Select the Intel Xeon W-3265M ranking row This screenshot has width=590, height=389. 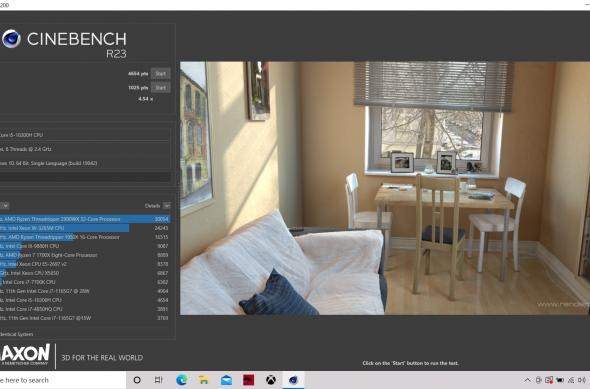pyautogui.click(x=85, y=228)
